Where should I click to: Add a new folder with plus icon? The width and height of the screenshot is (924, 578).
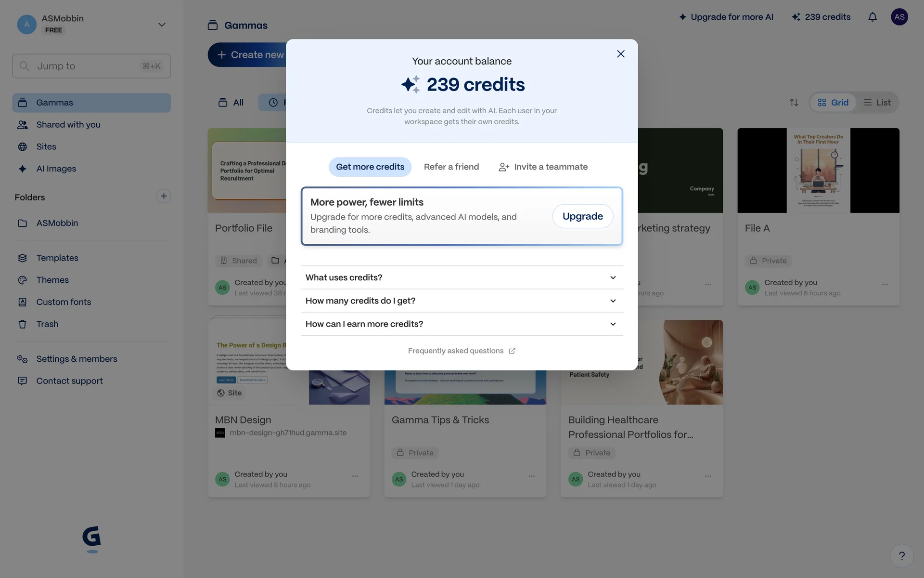pyautogui.click(x=164, y=197)
